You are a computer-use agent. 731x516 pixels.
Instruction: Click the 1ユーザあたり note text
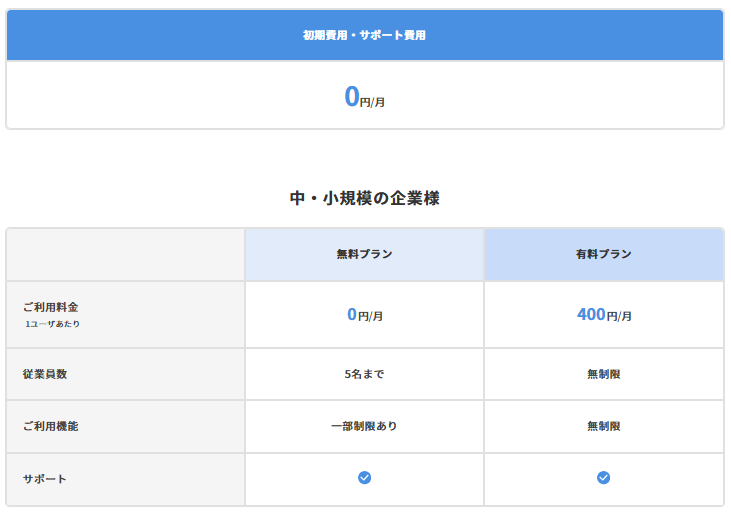[52, 324]
